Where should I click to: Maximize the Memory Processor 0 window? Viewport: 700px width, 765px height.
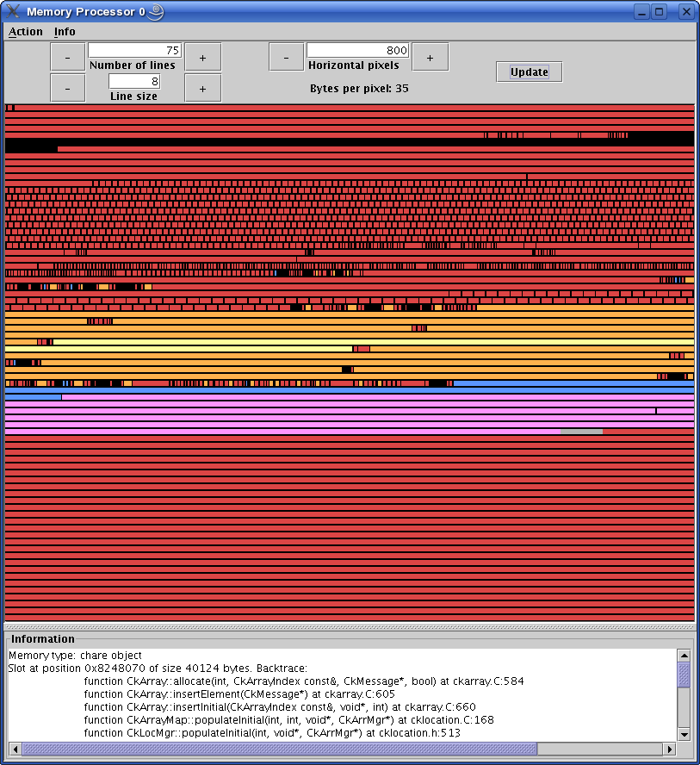[660, 12]
